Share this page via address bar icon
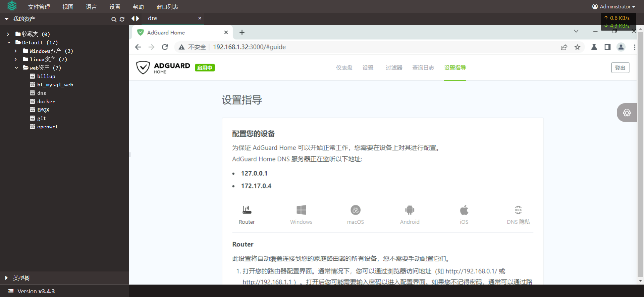 pyautogui.click(x=564, y=47)
